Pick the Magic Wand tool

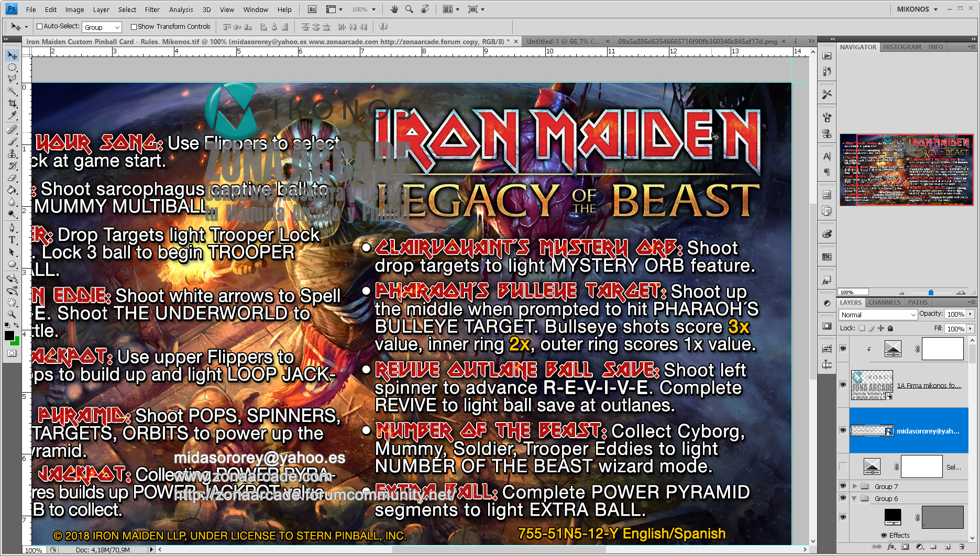pos(12,91)
